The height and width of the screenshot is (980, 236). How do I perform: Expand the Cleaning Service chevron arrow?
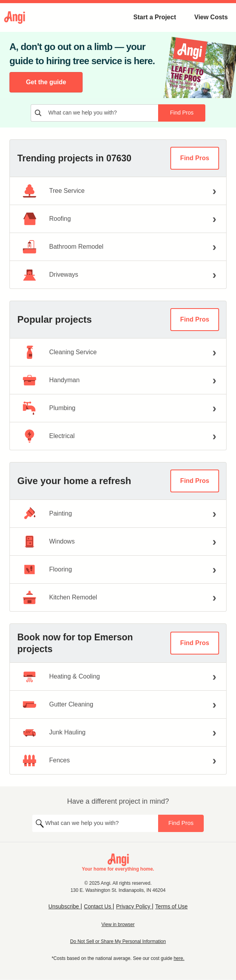[214, 352]
